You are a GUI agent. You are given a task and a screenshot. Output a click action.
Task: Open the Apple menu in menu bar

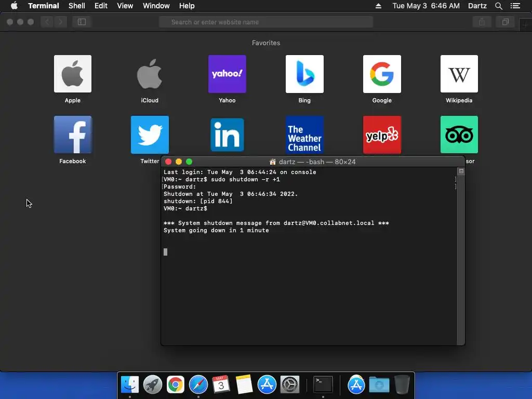(x=14, y=6)
